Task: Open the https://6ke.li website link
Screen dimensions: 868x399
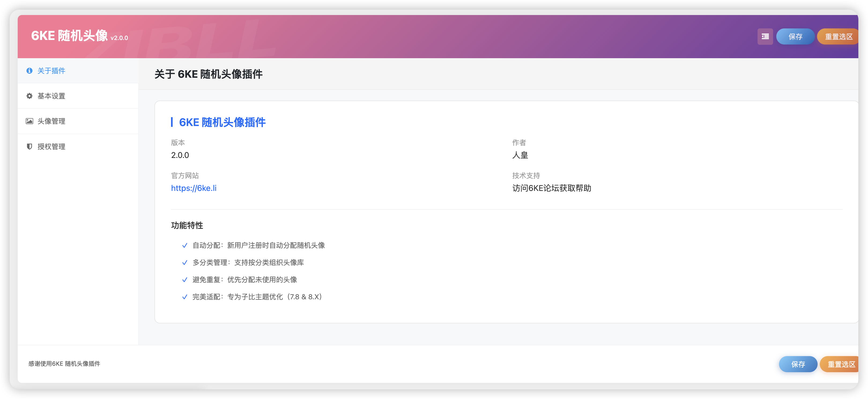Action: click(194, 188)
